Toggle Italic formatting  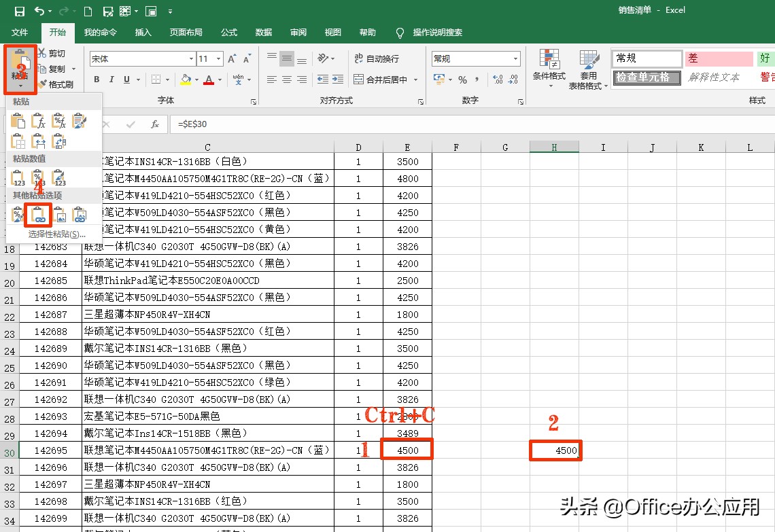(111, 79)
